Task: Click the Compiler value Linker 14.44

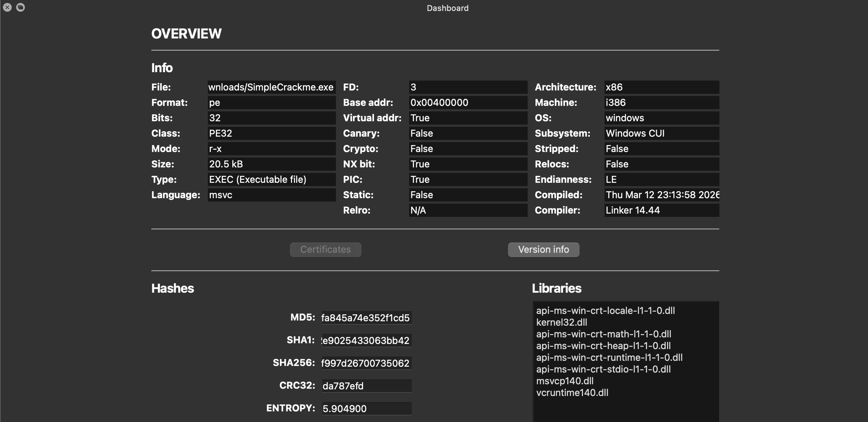Action: pos(662,210)
